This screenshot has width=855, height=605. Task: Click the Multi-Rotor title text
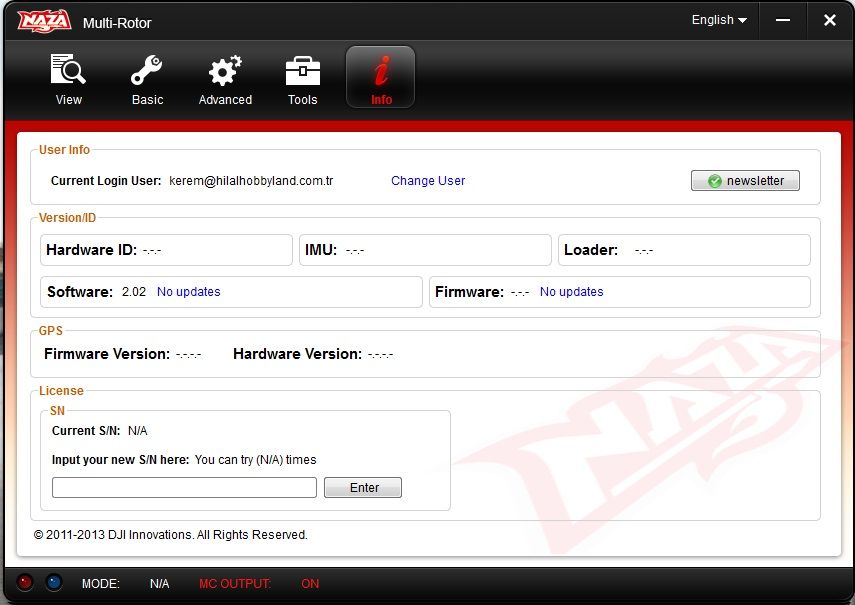117,23
